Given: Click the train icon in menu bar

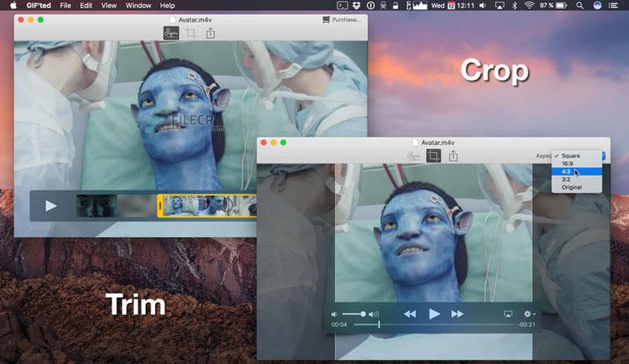Looking at the screenshot, I should (383, 5).
